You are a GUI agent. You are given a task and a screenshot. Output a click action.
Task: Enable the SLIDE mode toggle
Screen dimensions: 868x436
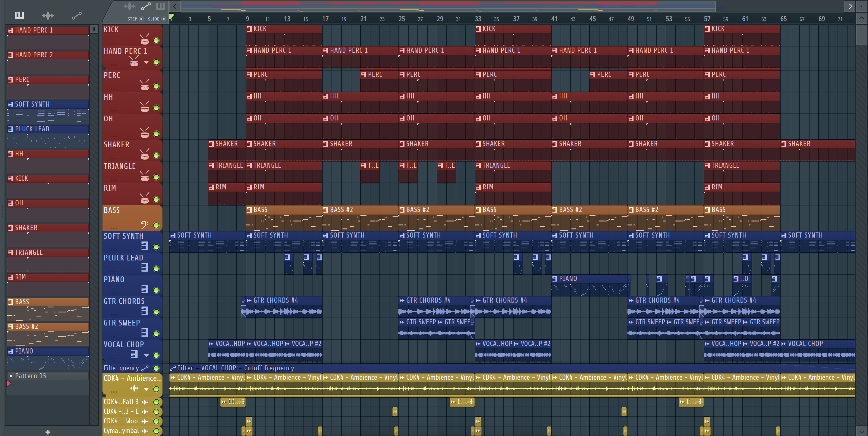tap(163, 19)
